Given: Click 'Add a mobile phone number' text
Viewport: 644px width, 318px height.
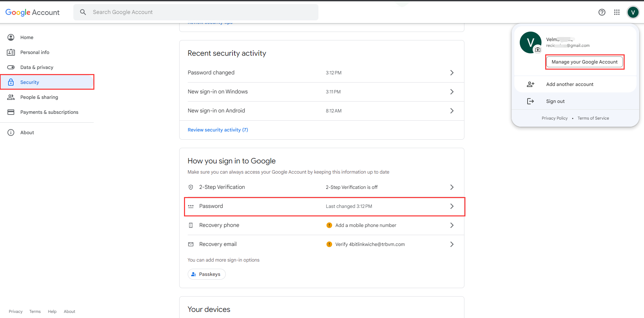Looking at the screenshot, I should [366, 225].
